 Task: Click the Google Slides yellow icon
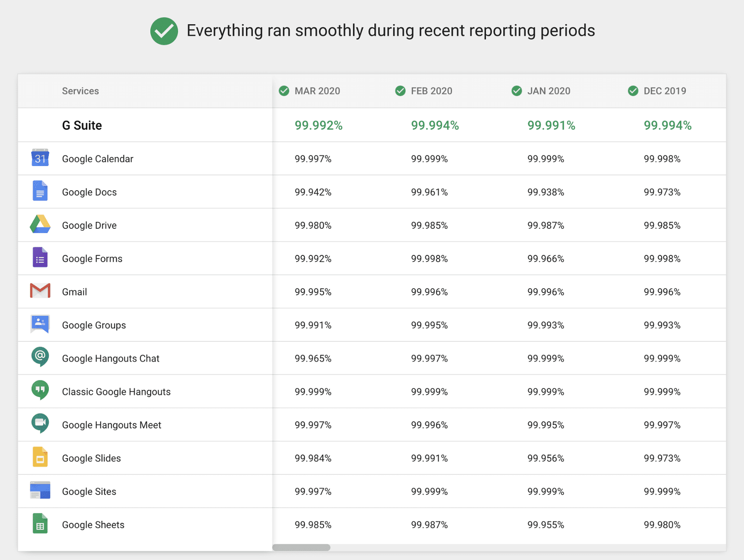[40, 457]
